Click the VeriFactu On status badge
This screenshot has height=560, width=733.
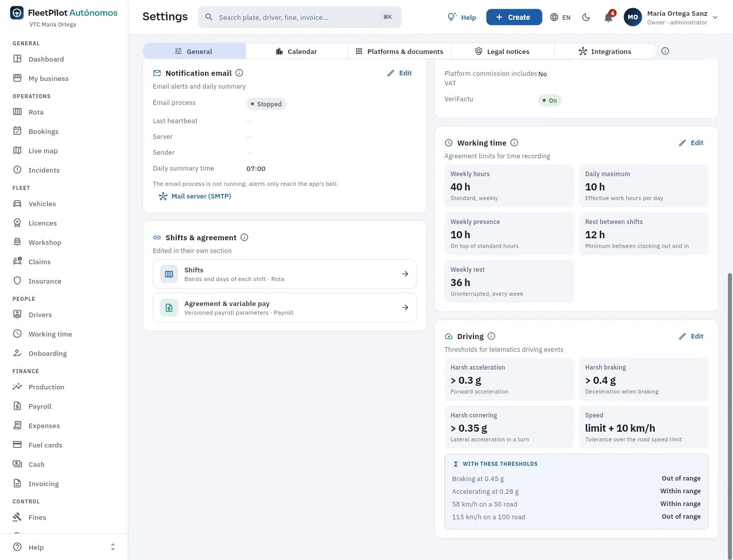[x=550, y=100]
